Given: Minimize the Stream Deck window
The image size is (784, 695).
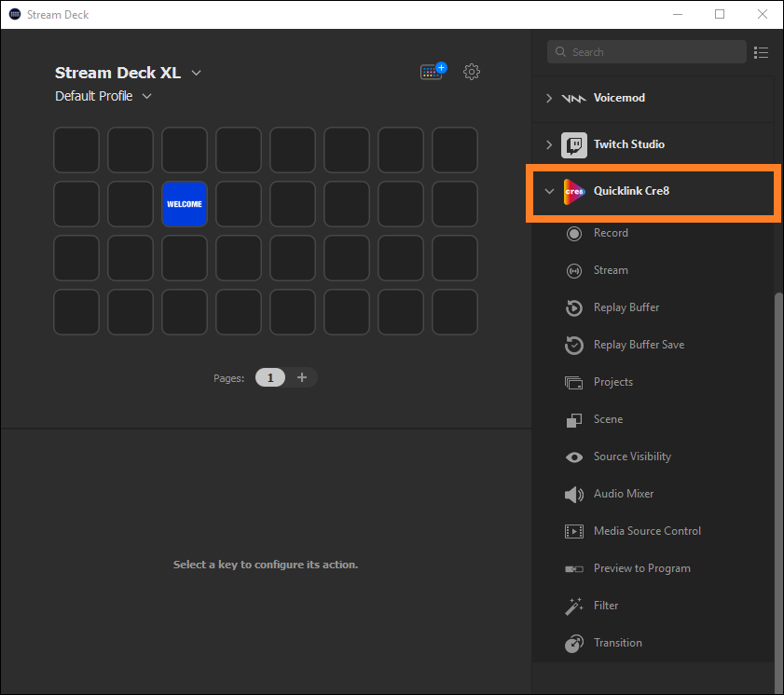Looking at the screenshot, I should coord(678,14).
